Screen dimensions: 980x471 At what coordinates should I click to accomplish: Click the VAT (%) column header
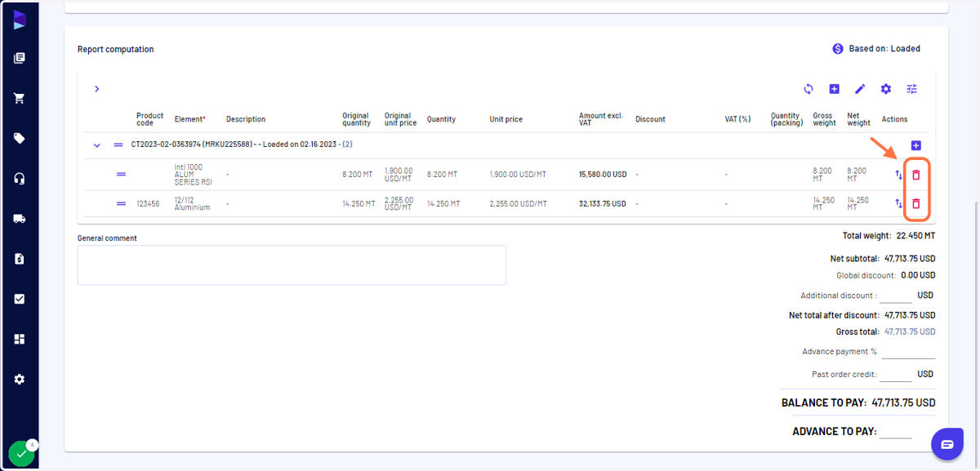pyautogui.click(x=737, y=119)
